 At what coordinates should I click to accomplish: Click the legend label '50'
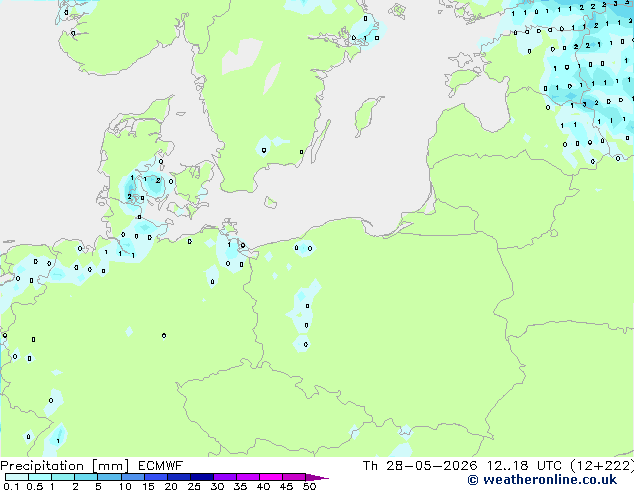point(309,486)
